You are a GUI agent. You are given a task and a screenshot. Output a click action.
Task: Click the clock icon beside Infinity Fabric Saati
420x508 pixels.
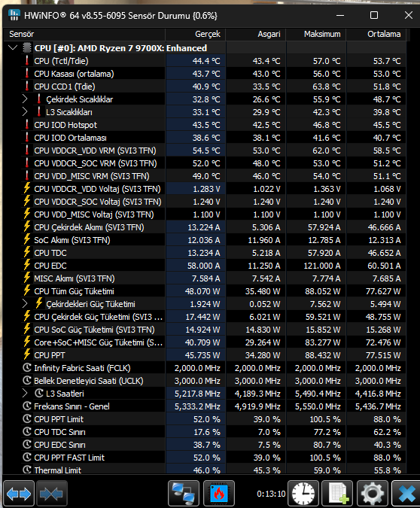pos(27,368)
